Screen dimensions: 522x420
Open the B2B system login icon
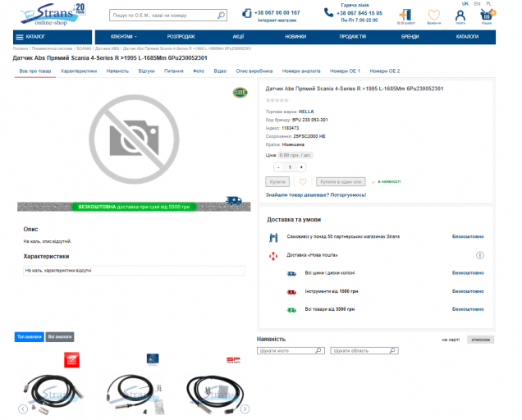(405, 16)
